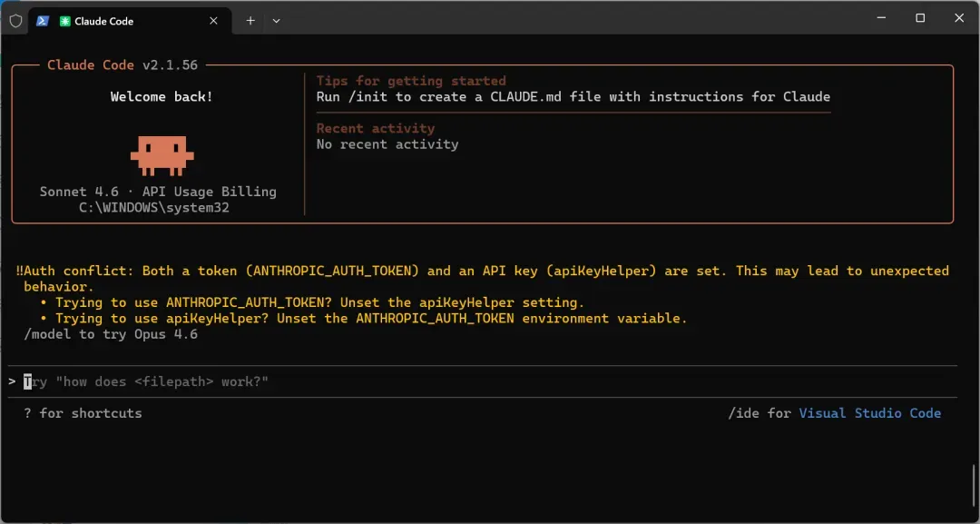Click the "Recent activity" heading
This screenshot has height=524, width=980.
[x=376, y=128]
